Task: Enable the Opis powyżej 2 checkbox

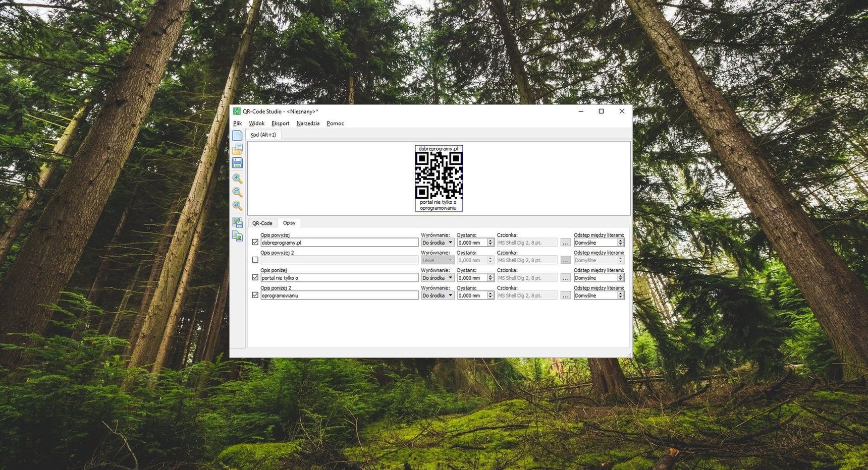Action: pos(255,260)
